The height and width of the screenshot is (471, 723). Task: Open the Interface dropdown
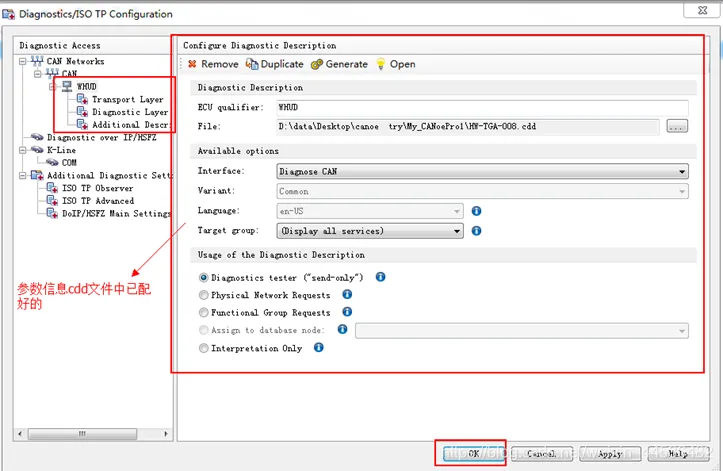[x=681, y=171]
